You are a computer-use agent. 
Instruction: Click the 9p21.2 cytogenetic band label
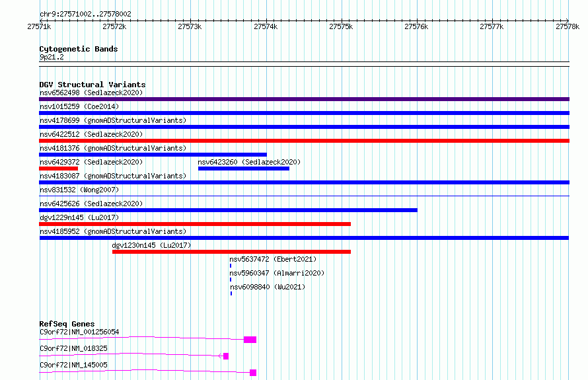(x=52, y=57)
